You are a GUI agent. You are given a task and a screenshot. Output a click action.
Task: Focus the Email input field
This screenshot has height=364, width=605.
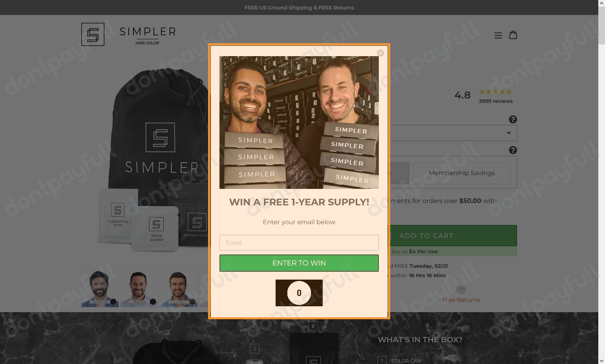click(x=299, y=243)
